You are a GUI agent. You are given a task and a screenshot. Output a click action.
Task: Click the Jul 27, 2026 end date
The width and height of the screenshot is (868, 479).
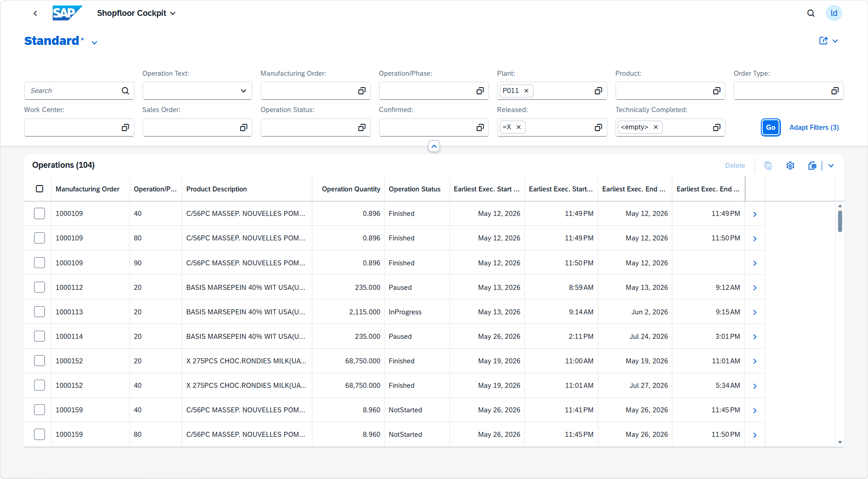[x=649, y=386]
